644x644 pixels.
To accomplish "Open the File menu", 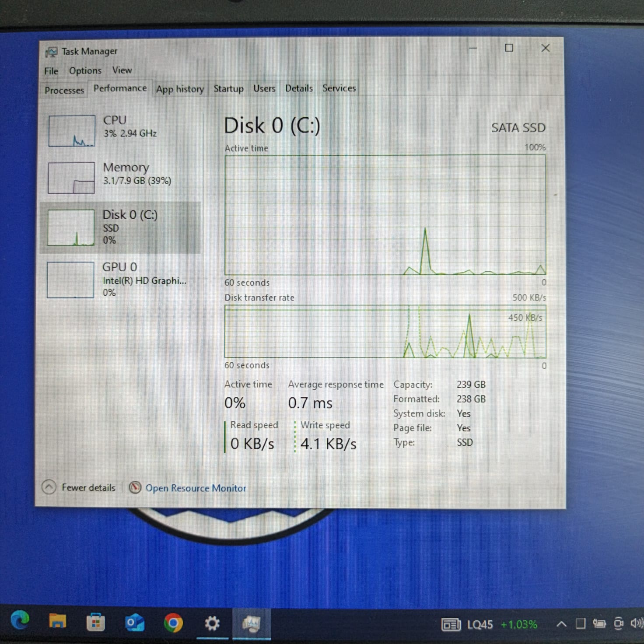I will pyautogui.click(x=51, y=71).
